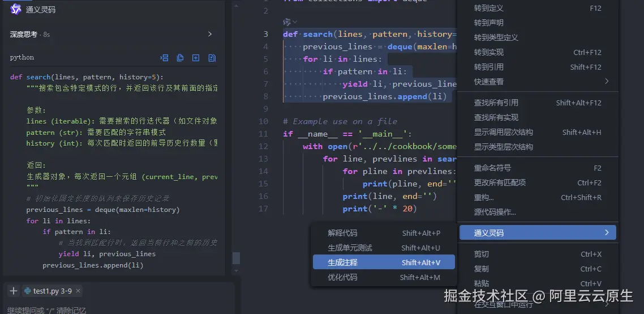Click arrow next to 快速查看 entry
Viewport: 644px width, 314px height.
[x=607, y=82]
